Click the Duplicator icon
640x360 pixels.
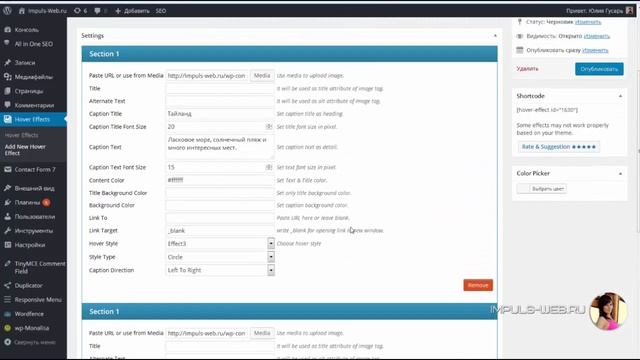pyautogui.click(x=7, y=285)
